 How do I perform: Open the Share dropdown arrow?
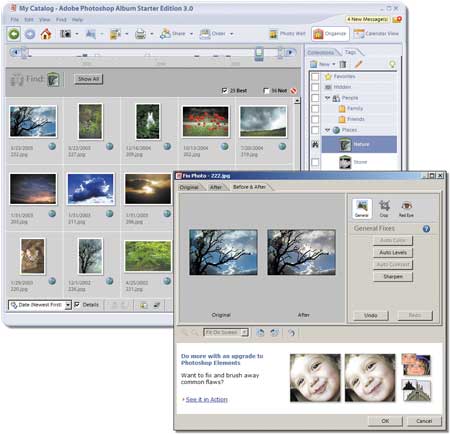(191, 34)
